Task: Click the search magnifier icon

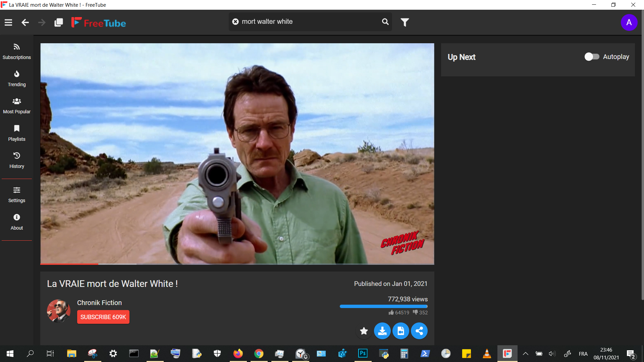Action: pyautogui.click(x=385, y=22)
